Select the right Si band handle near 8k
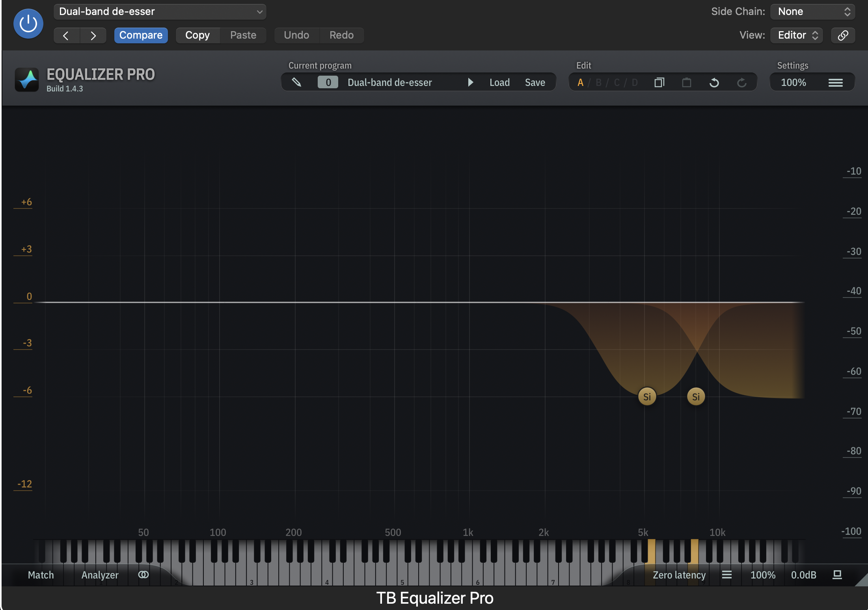Screen dimensions: 868x610 click(696, 396)
